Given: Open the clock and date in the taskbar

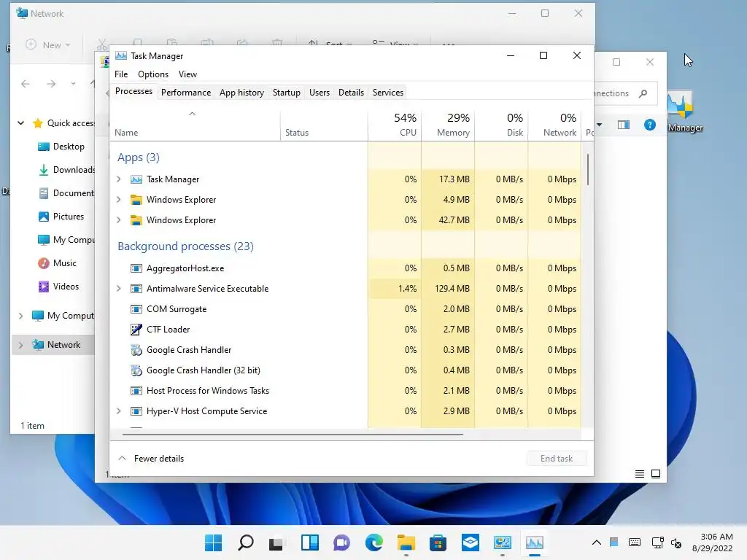Looking at the screenshot, I should pyautogui.click(x=713, y=542).
